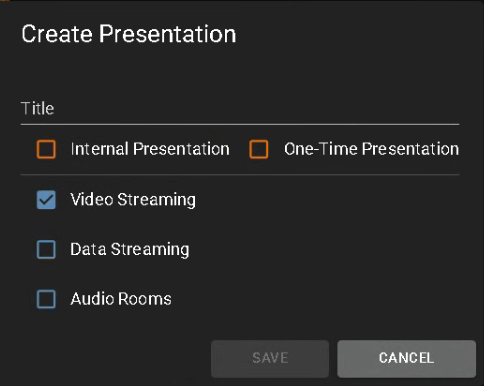Screen dimensions: 484x386
Task: Click the SAVE button
Action: pyautogui.click(x=270, y=359)
